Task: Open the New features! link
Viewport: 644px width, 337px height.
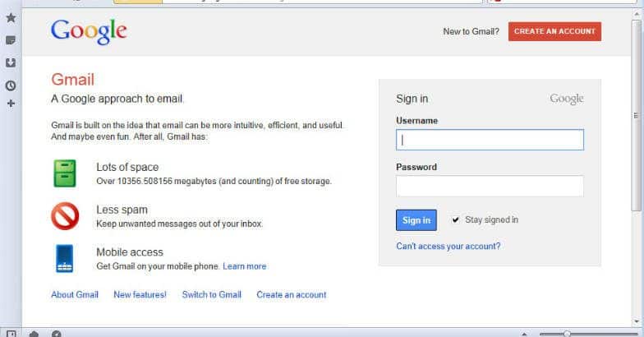Action: (140, 294)
